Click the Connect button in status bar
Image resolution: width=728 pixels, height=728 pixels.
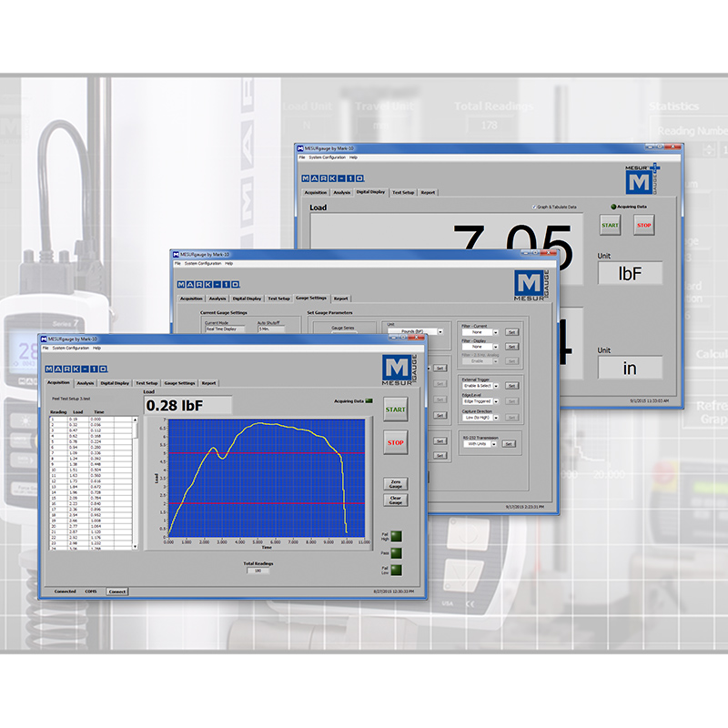tap(117, 591)
